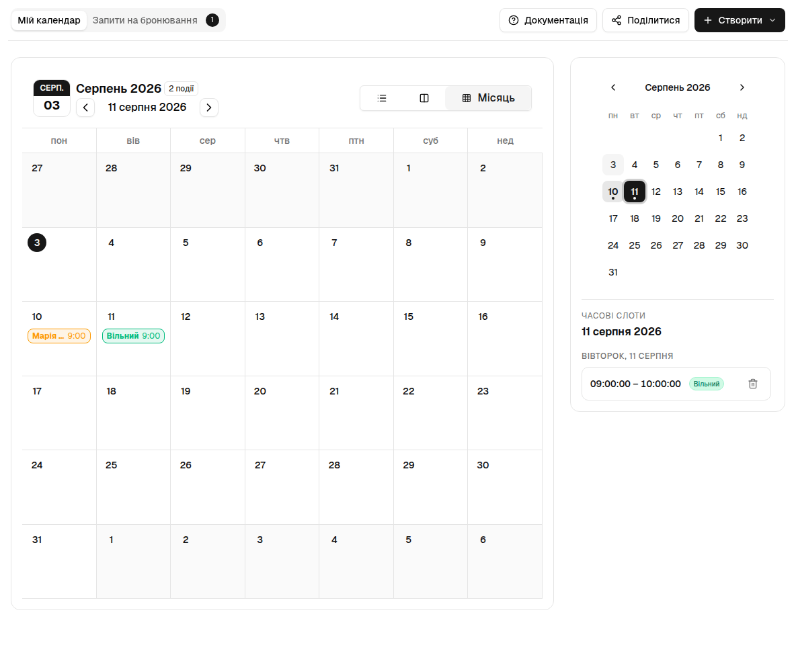
Task: Open the Вільний 9:00 event on 11th
Action: click(x=134, y=336)
